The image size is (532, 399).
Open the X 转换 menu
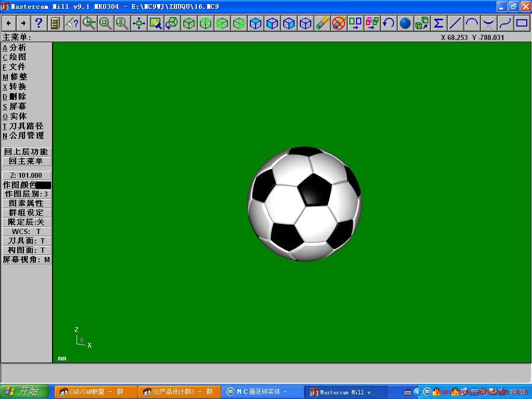[x=14, y=86]
